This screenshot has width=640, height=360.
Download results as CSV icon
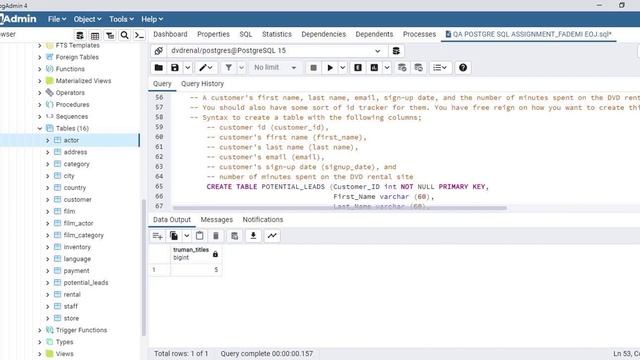click(253, 236)
